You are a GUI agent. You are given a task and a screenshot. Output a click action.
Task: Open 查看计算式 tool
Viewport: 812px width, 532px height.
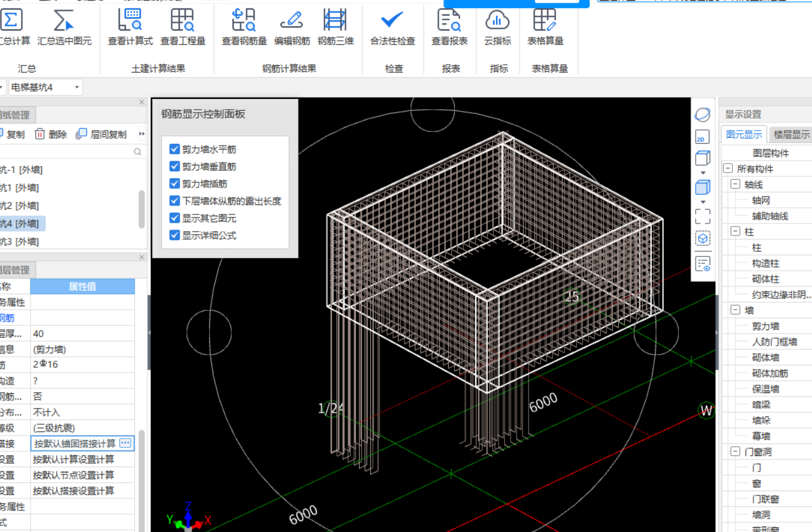click(x=130, y=28)
